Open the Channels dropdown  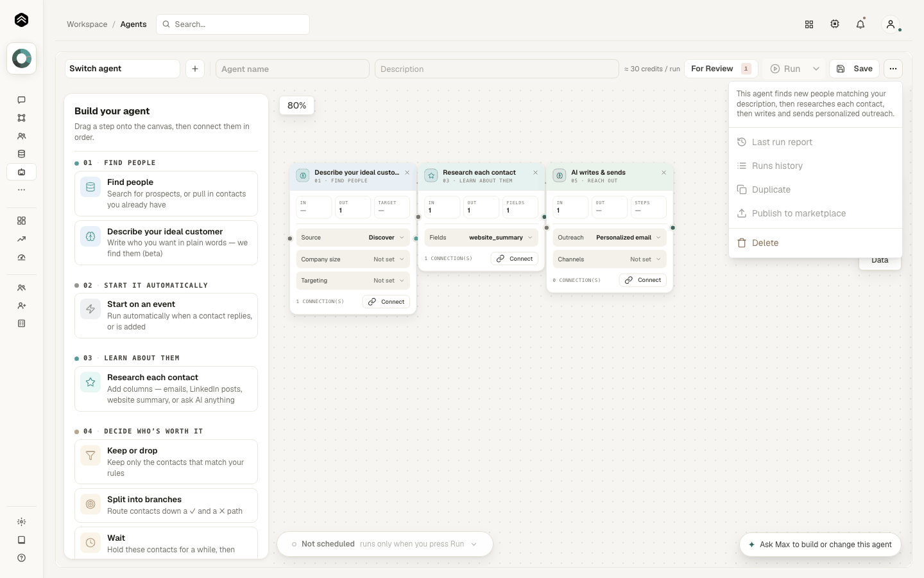(610, 259)
